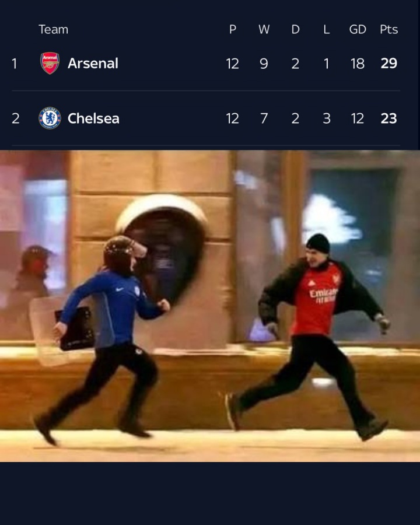420x525 pixels.
Task: Select the Pts column header
Action: click(389, 30)
